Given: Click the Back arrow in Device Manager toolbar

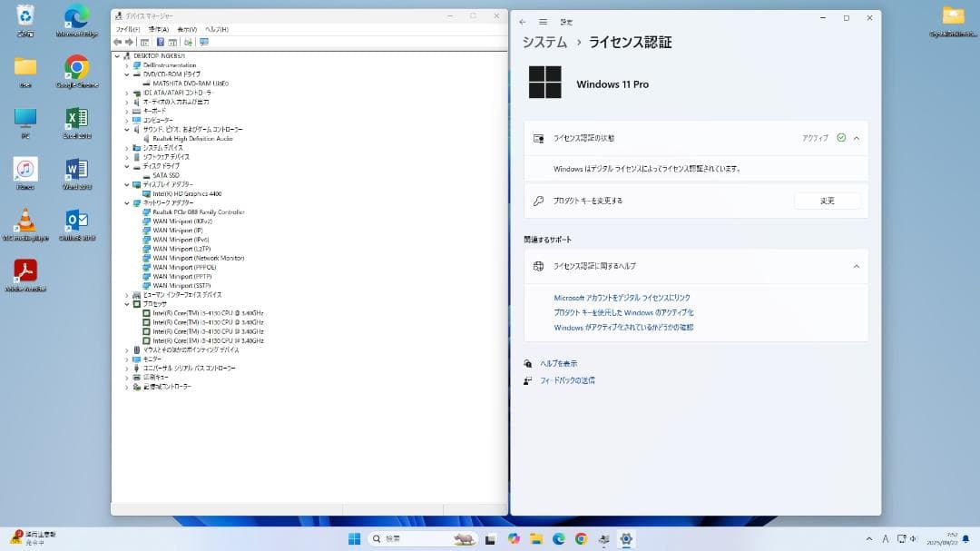Looking at the screenshot, I should (x=119, y=42).
